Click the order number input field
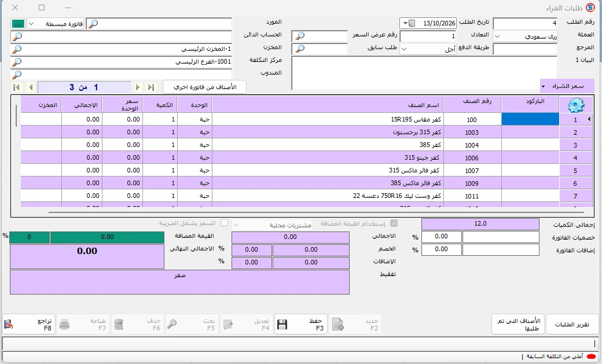 point(525,23)
